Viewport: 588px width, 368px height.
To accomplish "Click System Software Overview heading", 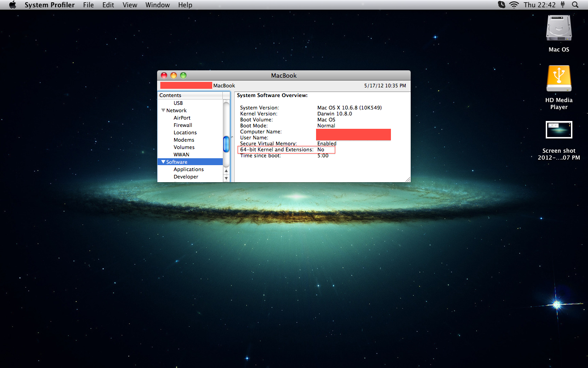I will pos(272,95).
